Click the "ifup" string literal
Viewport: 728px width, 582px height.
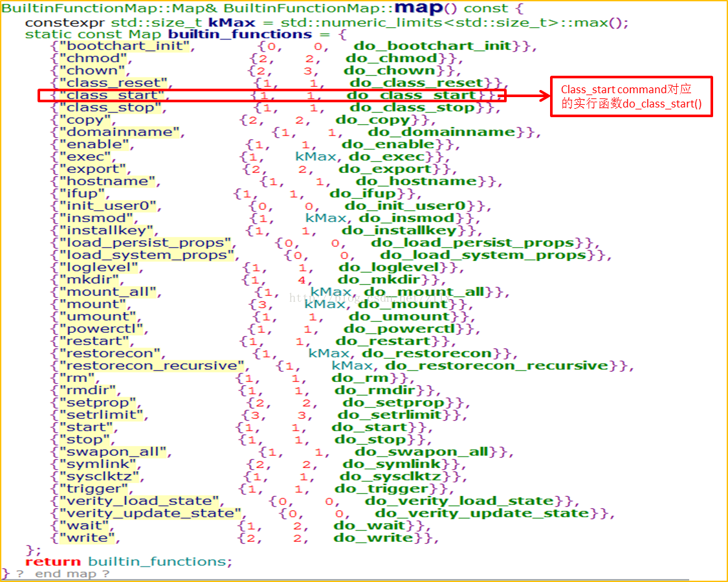[x=82, y=194]
